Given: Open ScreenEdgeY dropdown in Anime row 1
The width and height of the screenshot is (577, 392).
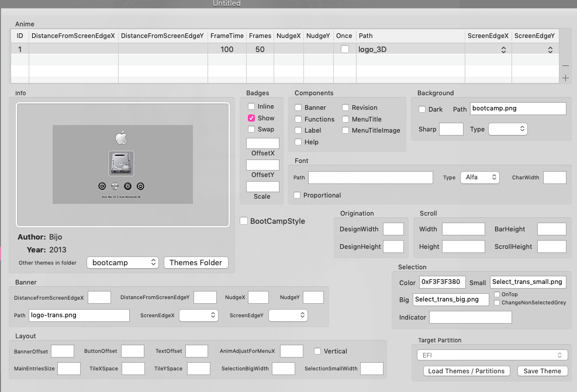Looking at the screenshot, I should pyautogui.click(x=550, y=50).
